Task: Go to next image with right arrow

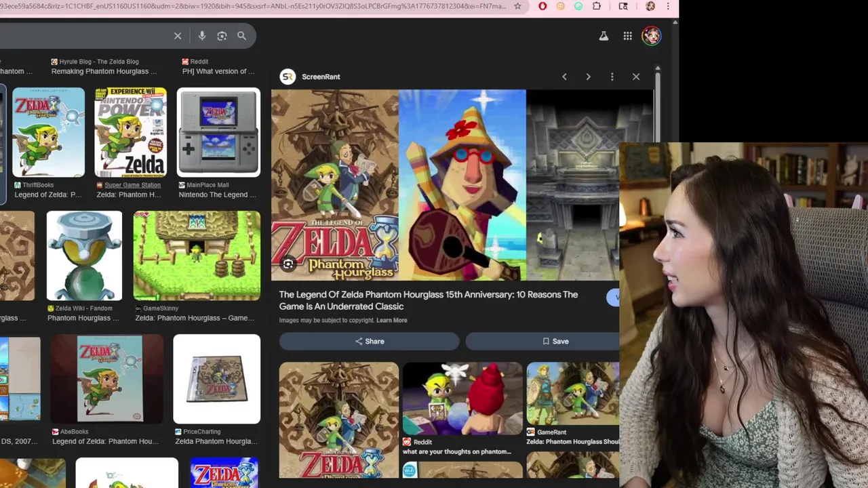Action: click(588, 77)
